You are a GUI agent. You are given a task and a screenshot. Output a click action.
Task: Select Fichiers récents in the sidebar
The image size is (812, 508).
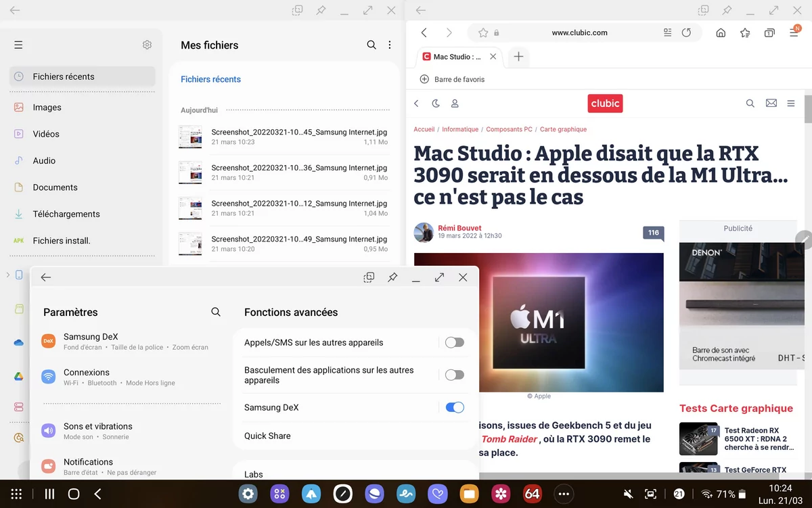[82, 76]
